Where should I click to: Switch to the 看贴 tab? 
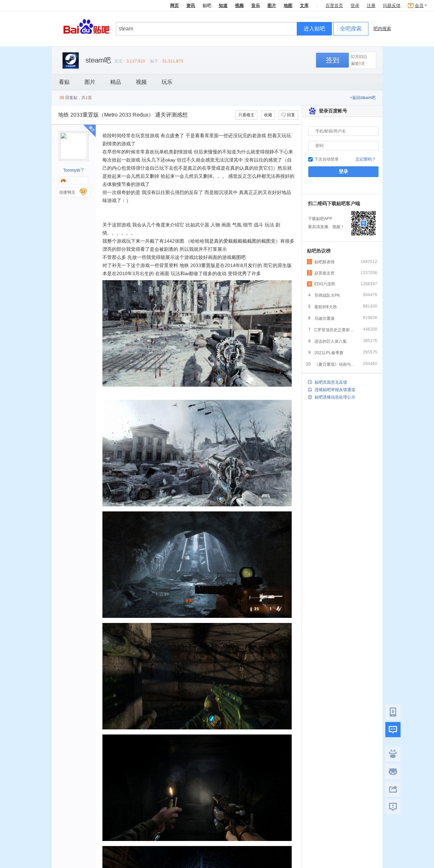pyautogui.click(x=64, y=82)
